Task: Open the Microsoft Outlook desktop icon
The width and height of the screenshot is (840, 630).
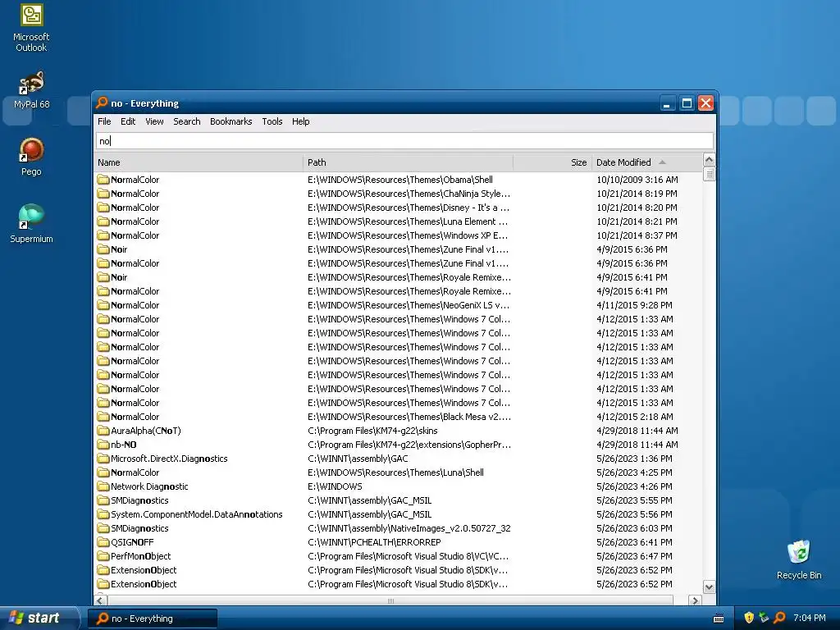Action: point(31,28)
